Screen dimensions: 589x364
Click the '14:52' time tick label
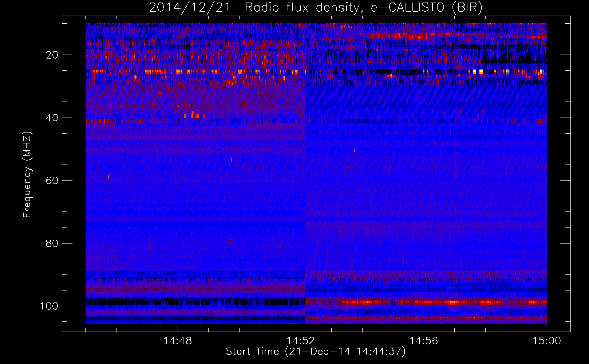coord(301,341)
